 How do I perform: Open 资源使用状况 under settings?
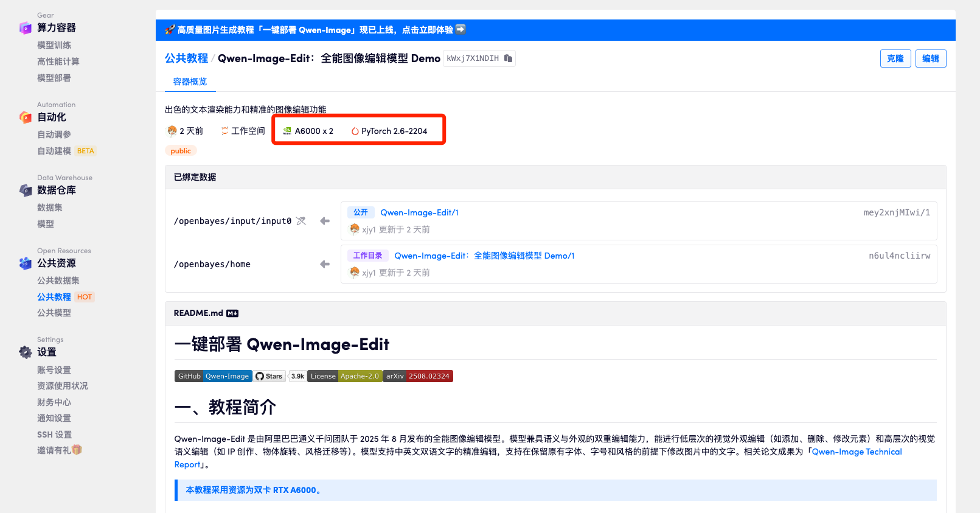(x=63, y=386)
